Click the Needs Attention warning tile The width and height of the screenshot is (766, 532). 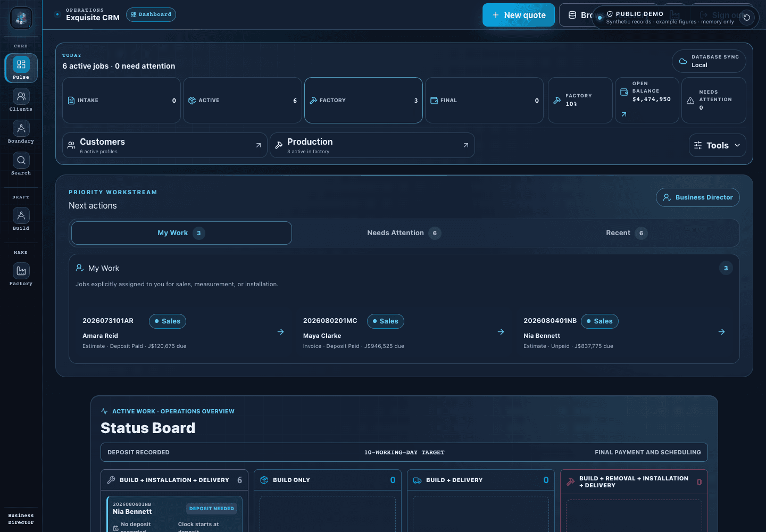coord(714,101)
